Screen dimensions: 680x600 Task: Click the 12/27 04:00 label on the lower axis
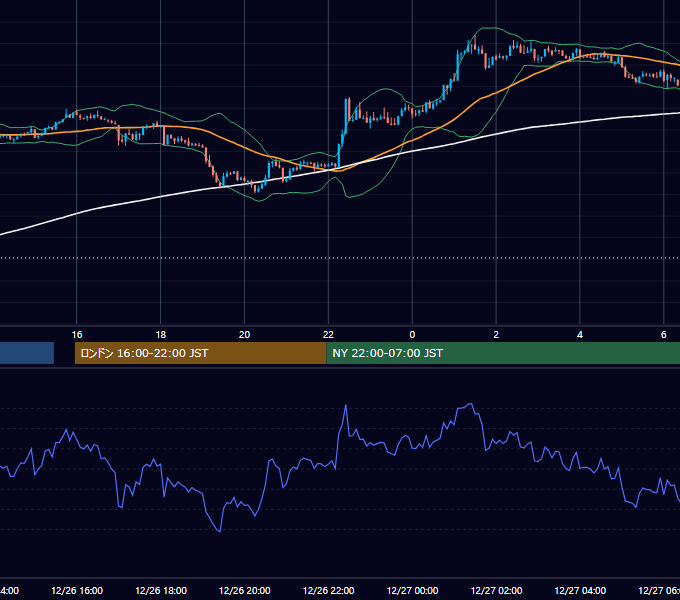click(x=580, y=590)
